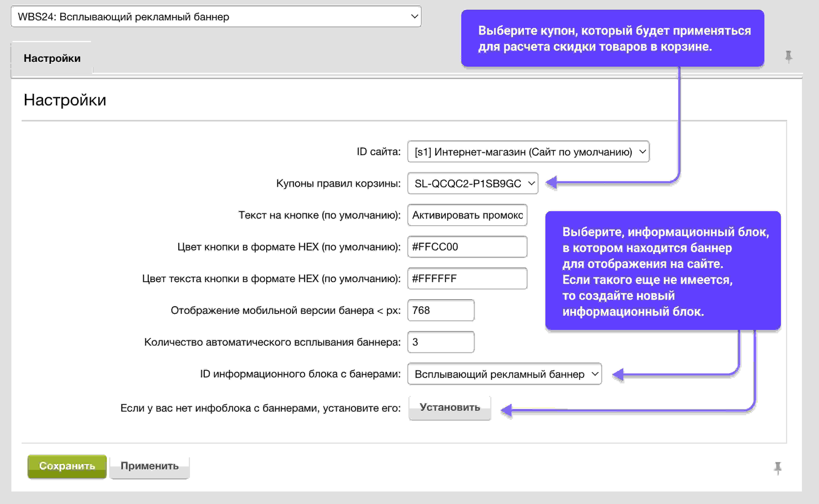Open the WBS24 module selector dropdown

(x=216, y=16)
